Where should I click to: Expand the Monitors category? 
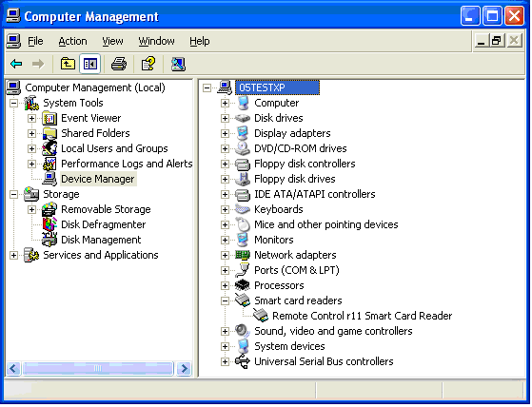pos(225,240)
